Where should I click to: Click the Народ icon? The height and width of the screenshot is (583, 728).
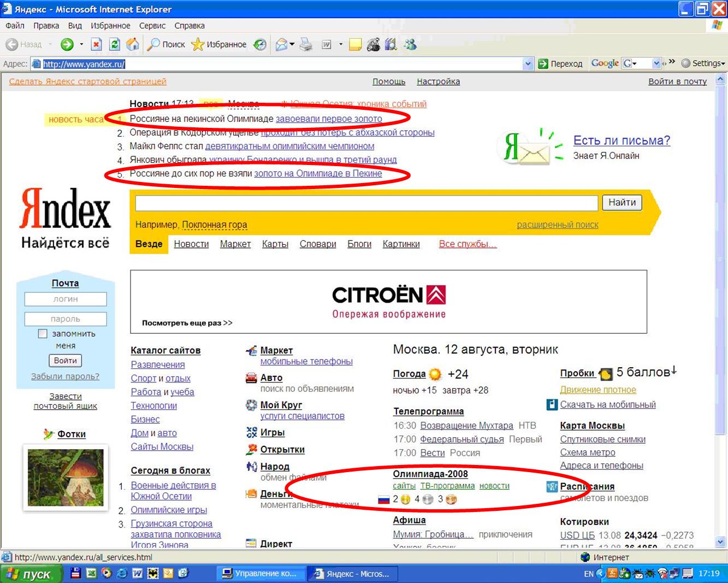[251, 466]
